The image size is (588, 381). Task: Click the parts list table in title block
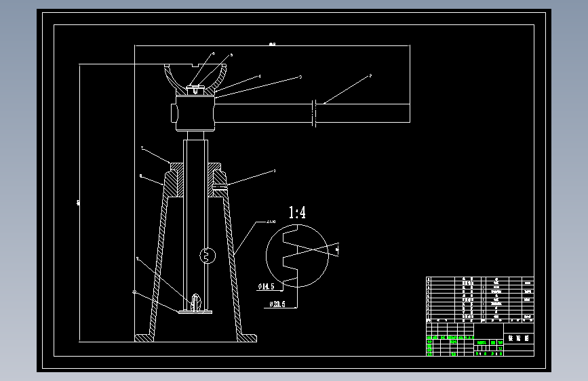pos(480,300)
